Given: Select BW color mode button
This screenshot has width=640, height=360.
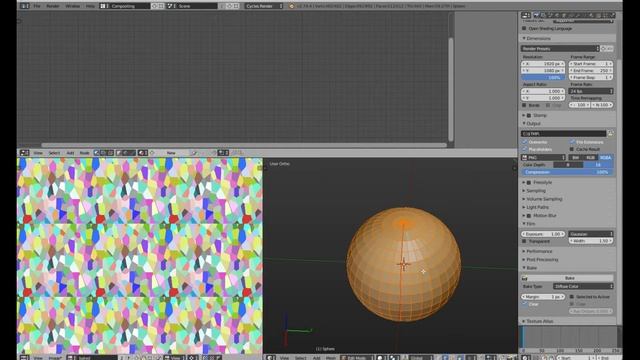Looking at the screenshot, I should 576,158.
